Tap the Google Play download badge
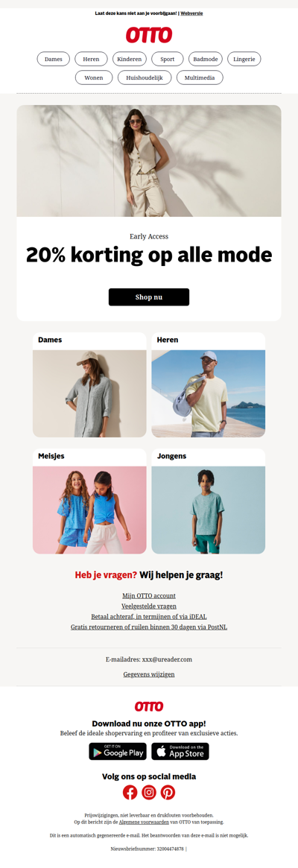This screenshot has width=298, height=868. 118,751
